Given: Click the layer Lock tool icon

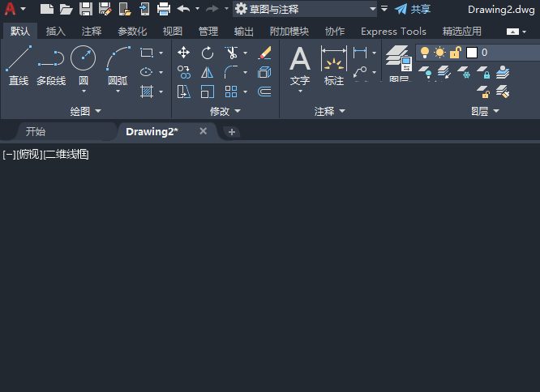Looking at the screenshot, I should pyautogui.click(x=483, y=73).
